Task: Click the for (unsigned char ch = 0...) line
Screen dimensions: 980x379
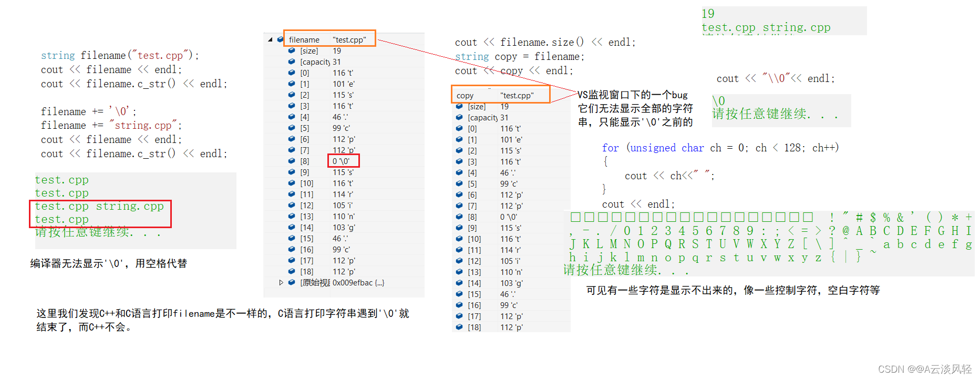Action: [720, 148]
